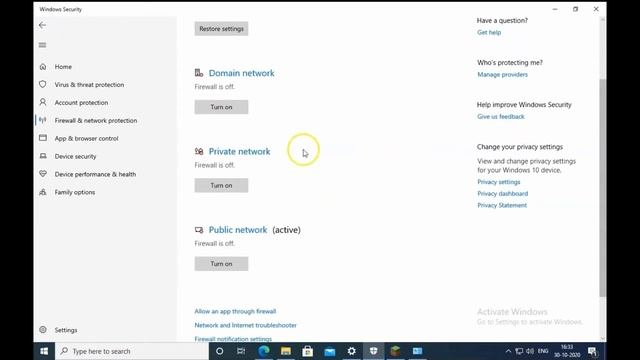Click the Domain network building icon
The height and width of the screenshot is (360, 640).
(199, 73)
